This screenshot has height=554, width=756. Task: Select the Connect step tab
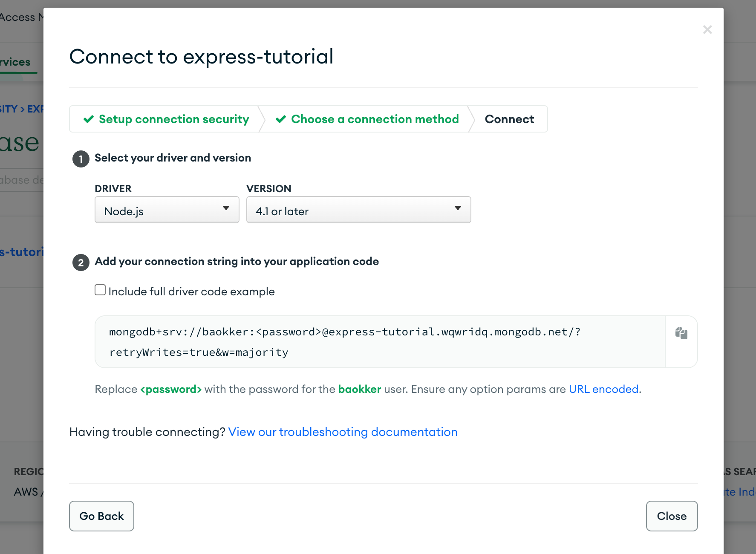[x=509, y=119]
